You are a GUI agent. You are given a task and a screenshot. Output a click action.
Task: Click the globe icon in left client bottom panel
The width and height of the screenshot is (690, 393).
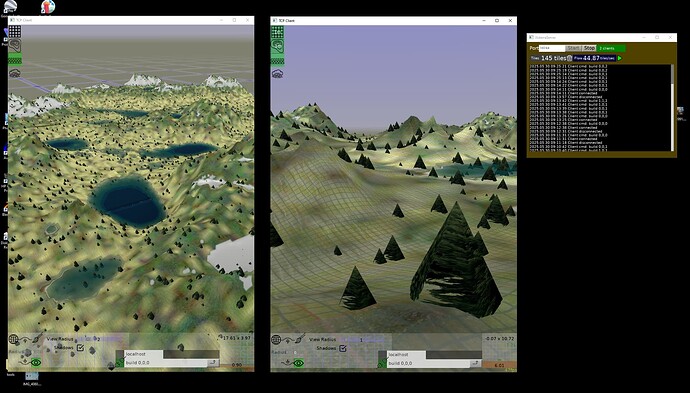14,339
